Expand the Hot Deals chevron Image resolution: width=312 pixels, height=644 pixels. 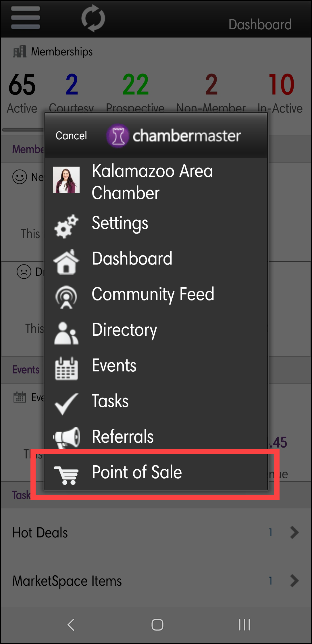click(294, 532)
